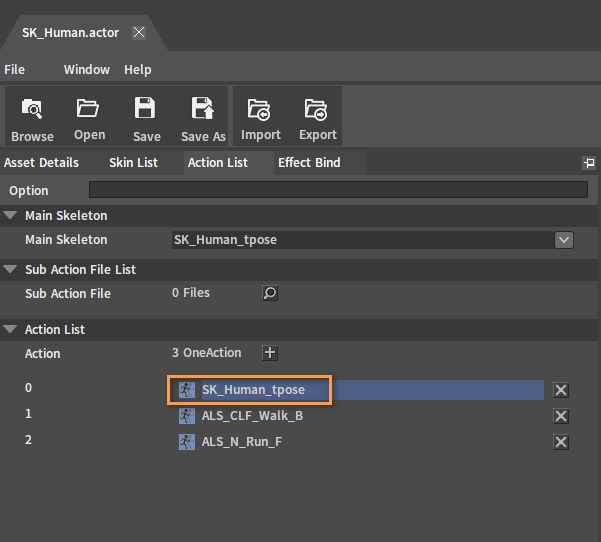
Task: Click the ALS_CLF_Walk_B animation icon
Action: (187, 416)
